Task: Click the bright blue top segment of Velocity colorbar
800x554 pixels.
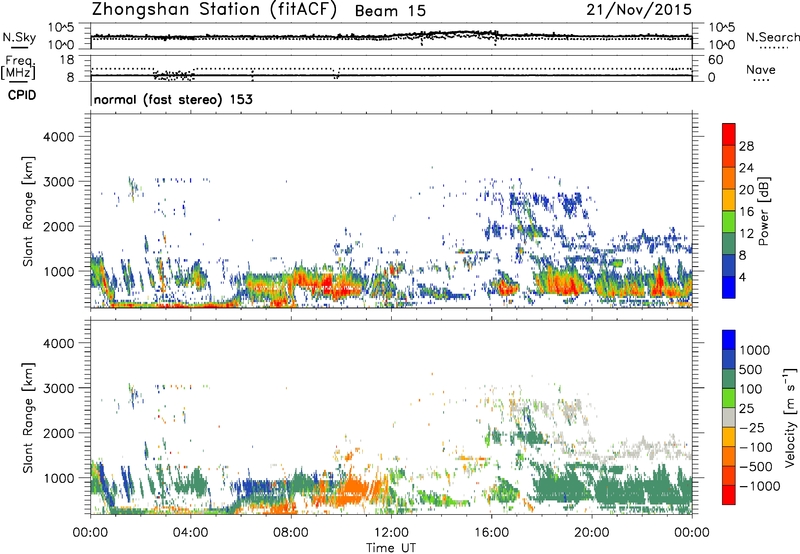Action: point(729,340)
